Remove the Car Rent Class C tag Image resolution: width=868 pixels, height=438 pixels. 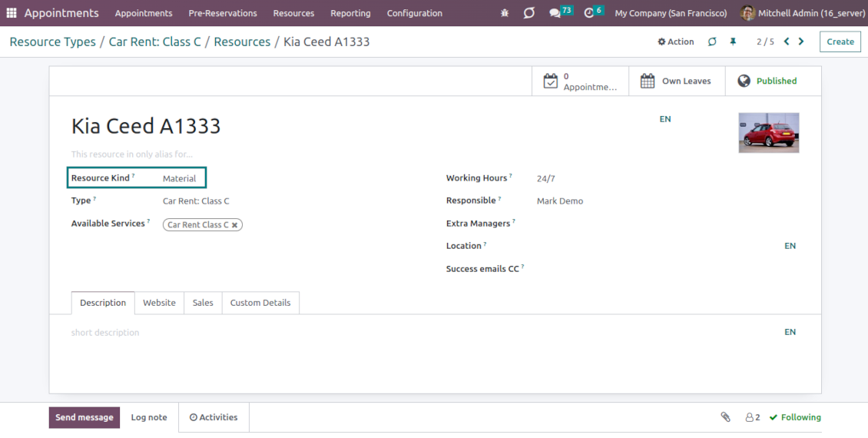click(235, 225)
